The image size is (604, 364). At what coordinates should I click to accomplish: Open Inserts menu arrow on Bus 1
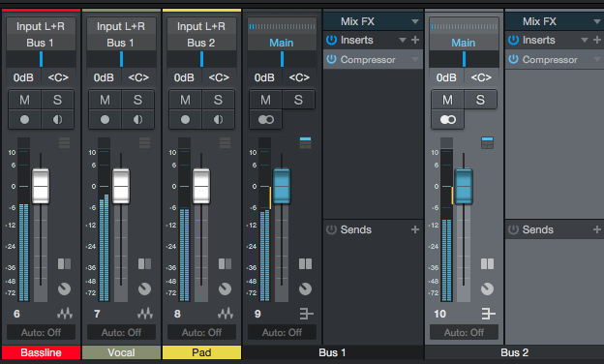point(403,40)
